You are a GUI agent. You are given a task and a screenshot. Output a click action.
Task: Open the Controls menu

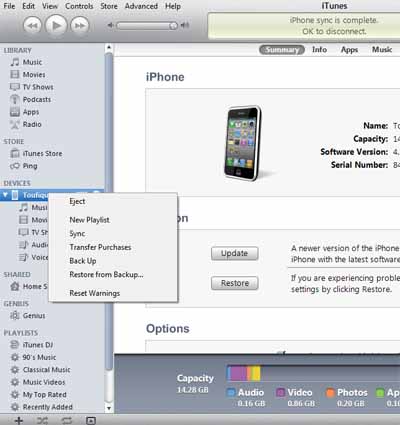79,6
